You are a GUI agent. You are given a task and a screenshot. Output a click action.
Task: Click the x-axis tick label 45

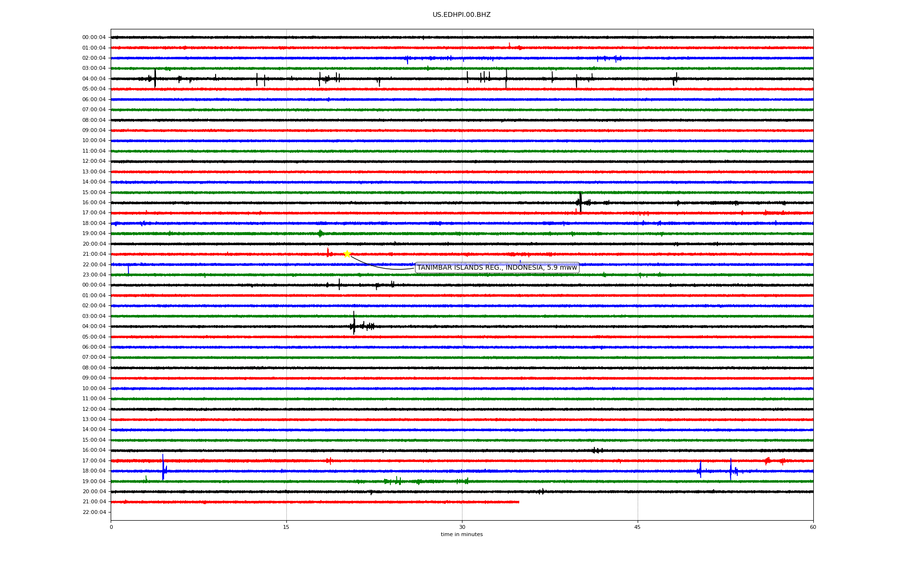pos(638,527)
